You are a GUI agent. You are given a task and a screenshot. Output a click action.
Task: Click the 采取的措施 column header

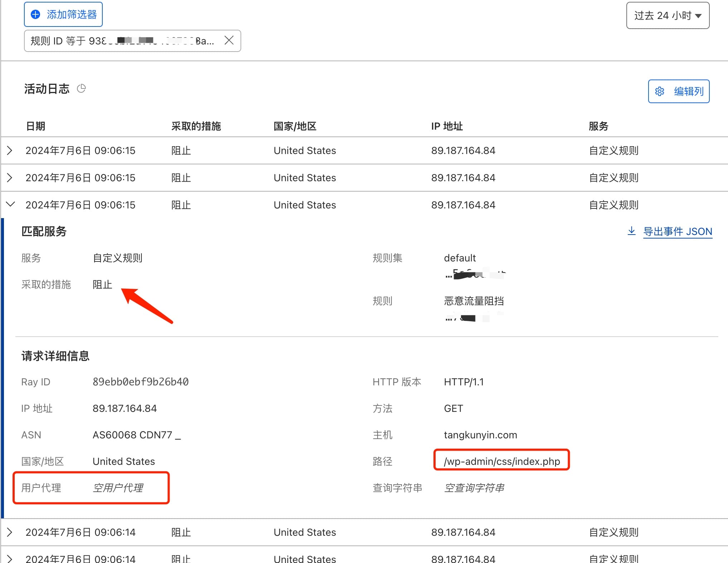196,126
